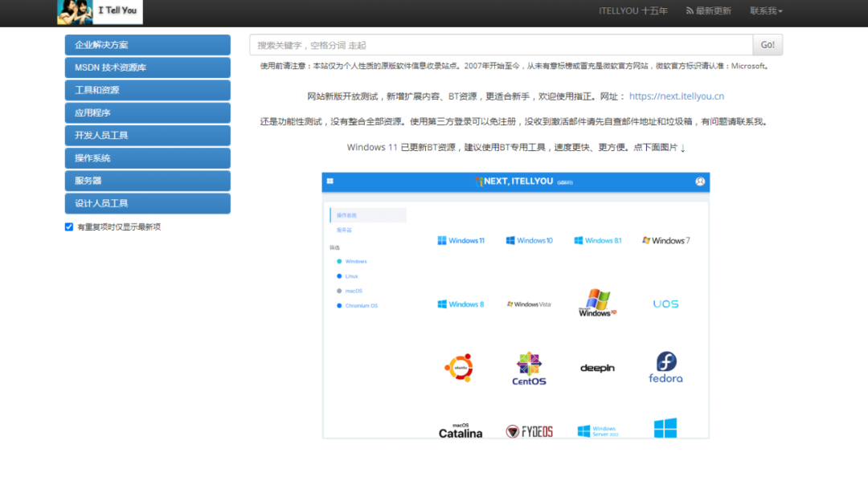The height and width of the screenshot is (481, 868).
Task: Select the macOS filter radio option
Action: [x=350, y=291]
